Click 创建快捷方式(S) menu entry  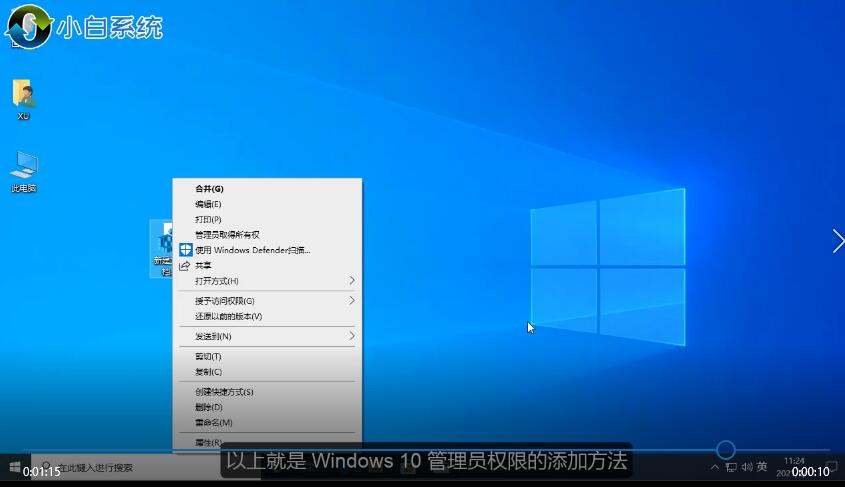click(x=224, y=392)
